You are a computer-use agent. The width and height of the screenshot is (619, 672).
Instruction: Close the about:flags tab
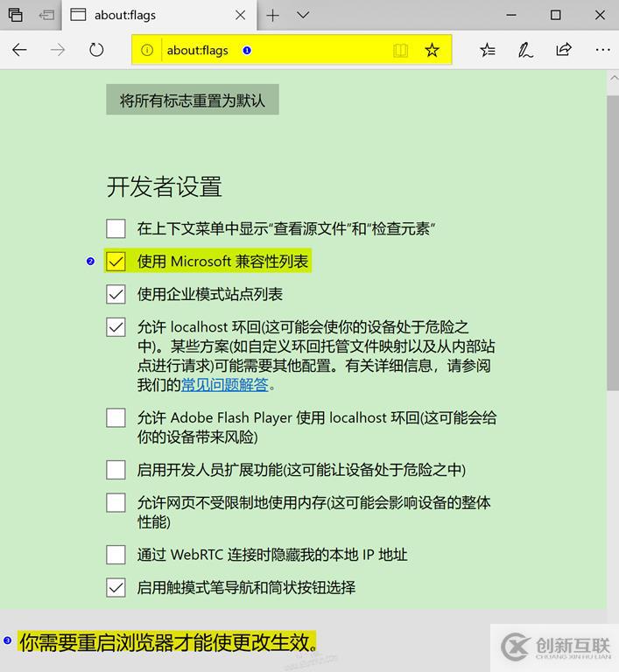tap(241, 16)
